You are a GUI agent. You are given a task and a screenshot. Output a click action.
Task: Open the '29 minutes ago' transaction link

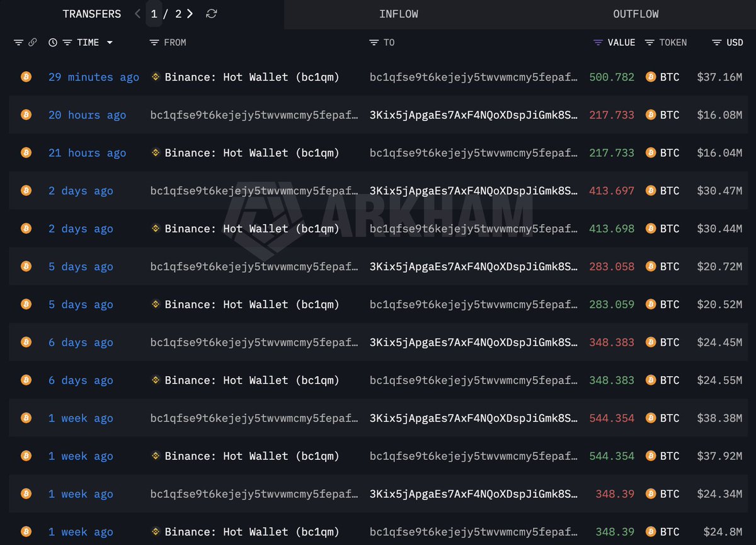(x=93, y=77)
